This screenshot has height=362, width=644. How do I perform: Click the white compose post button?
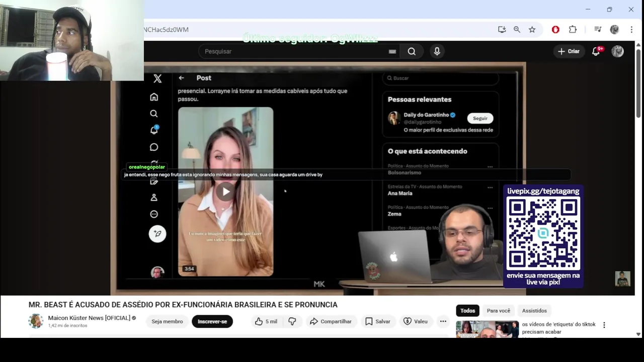pyautogui.click(x=157, y=234)
